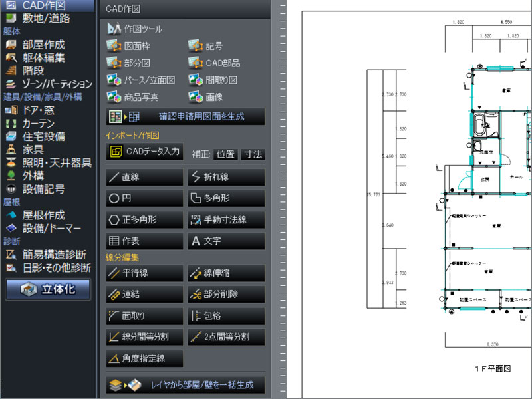Image resolution: width=532 pixels, height=399 pixels.
Task: Choose the 円 circle drawing tool
Action: pyautogui.click(x=144, y=198)
